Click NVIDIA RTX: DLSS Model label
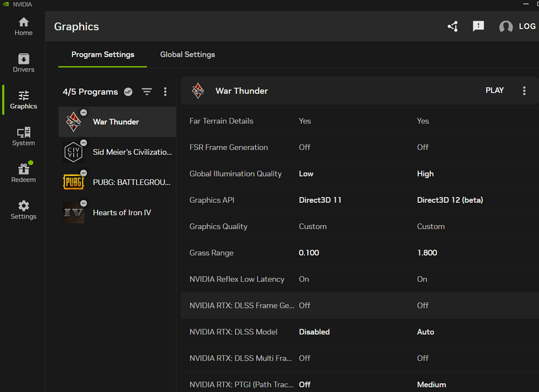 tap(233, 332)
